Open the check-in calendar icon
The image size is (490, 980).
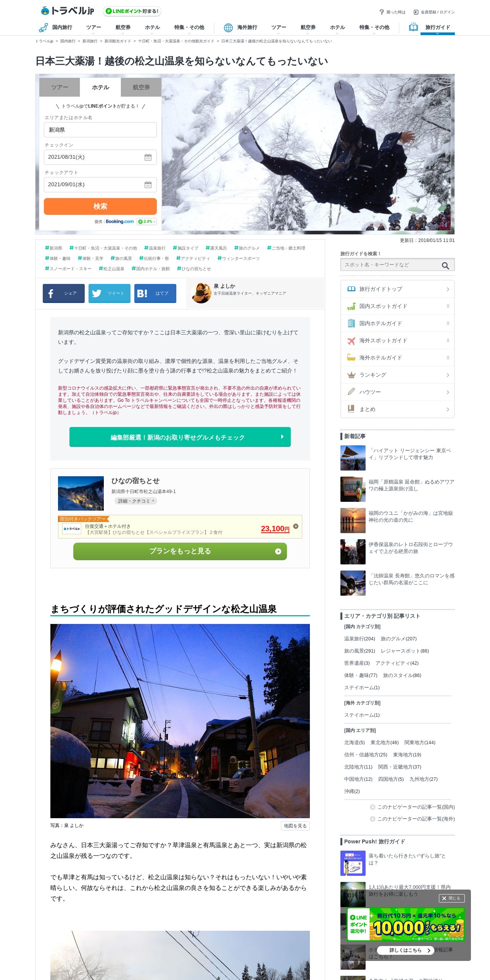(x=148, y=157)
